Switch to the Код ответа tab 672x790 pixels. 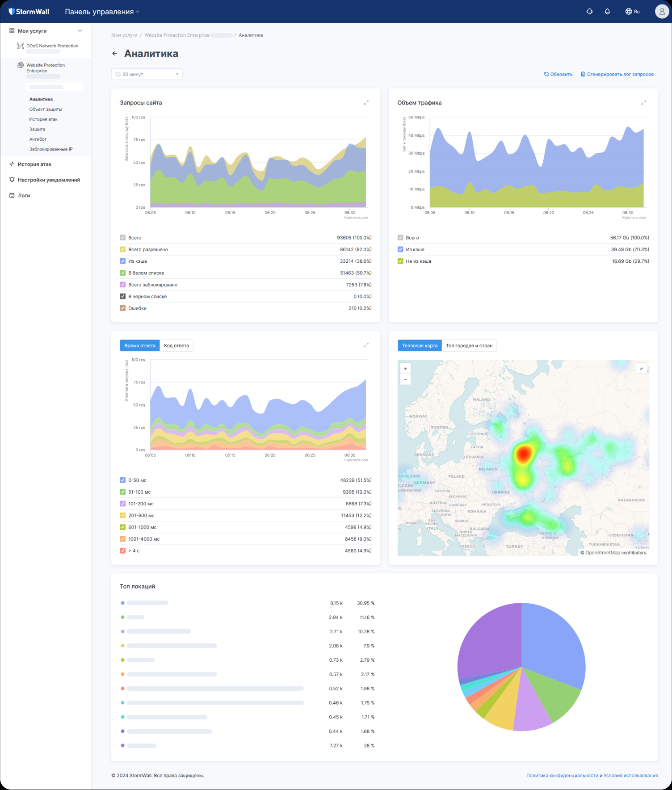click(176, 346)
